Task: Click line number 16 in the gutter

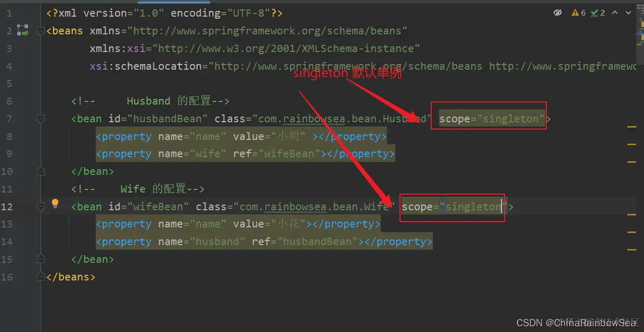Action: 7,277
